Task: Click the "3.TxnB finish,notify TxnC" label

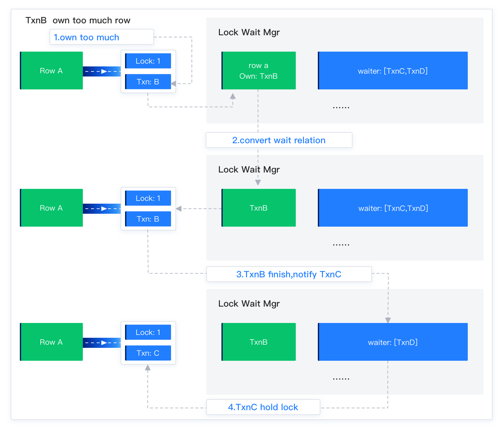Action: tap(289, 274)
